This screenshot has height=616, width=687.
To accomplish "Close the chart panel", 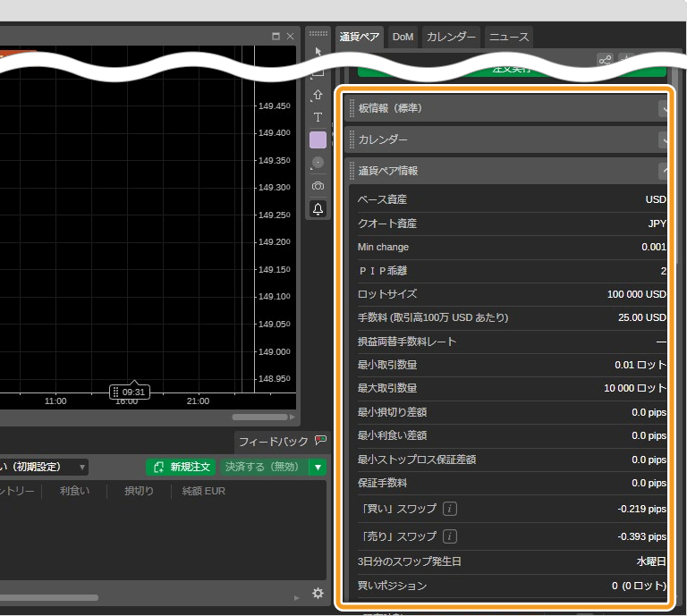I will point(290,37).
